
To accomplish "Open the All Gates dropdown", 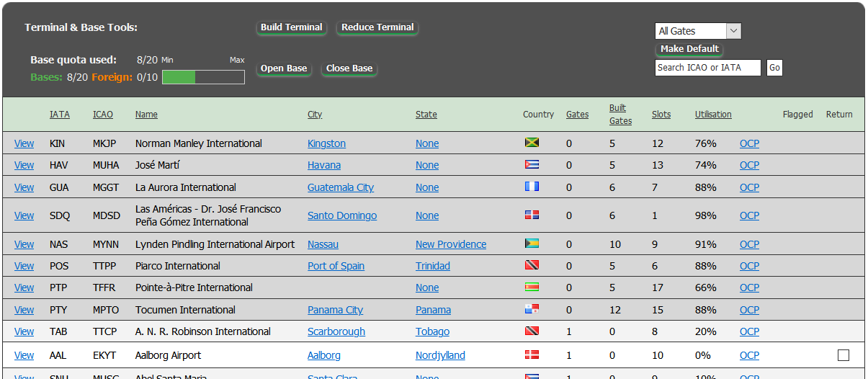I will coord(698,31).
